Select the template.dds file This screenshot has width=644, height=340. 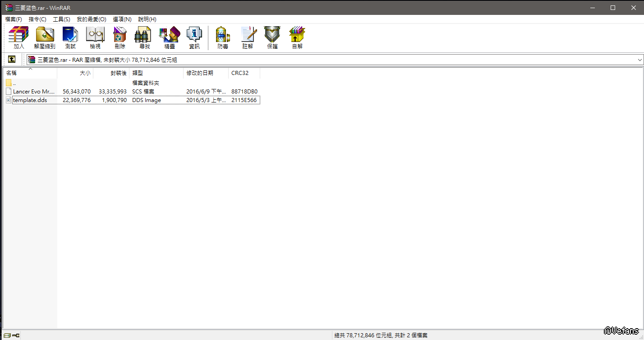tap(30, 100)
